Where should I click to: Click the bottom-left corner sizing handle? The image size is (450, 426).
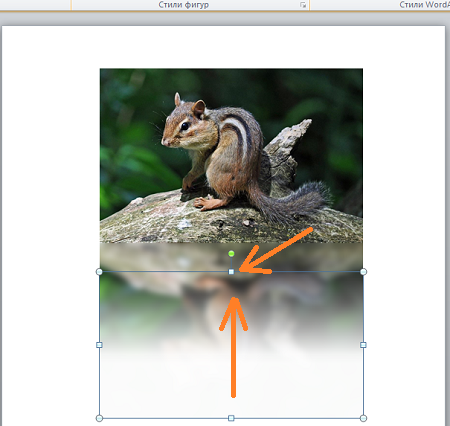(99, 418)
